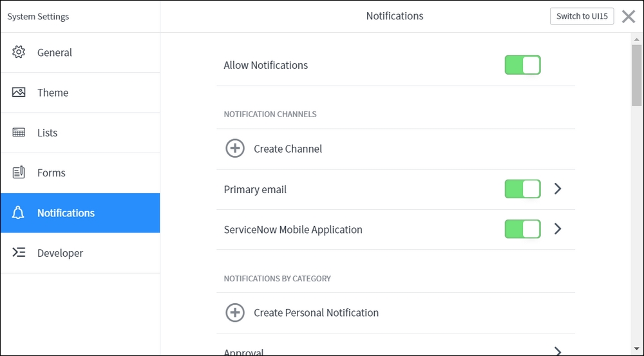The height and width of the screenshot is (356, 644).
Task: Click the General gear icon
Action: click(19, 52)
